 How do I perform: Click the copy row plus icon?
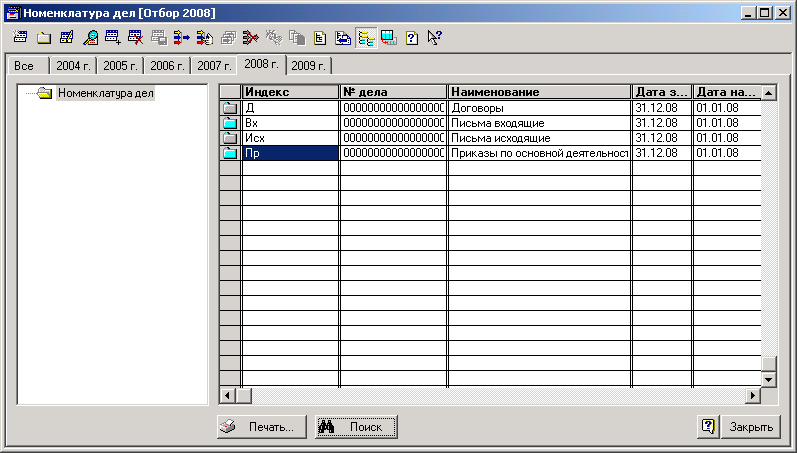[112, 38]
